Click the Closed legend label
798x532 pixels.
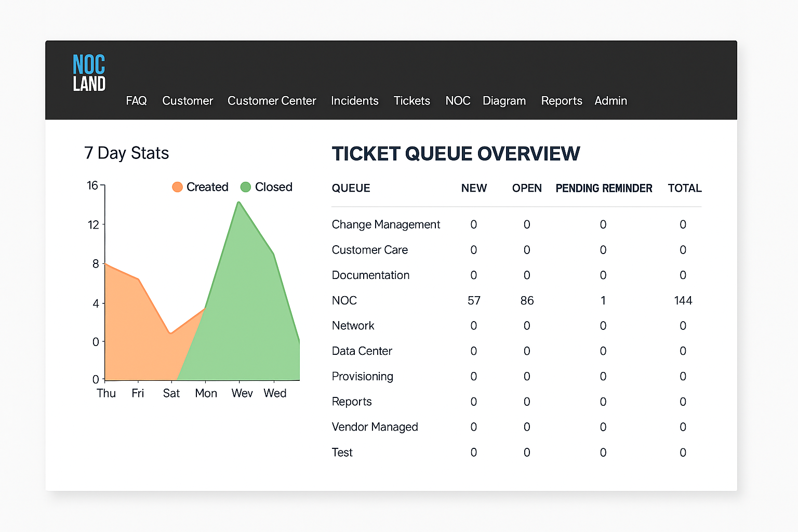273,187
